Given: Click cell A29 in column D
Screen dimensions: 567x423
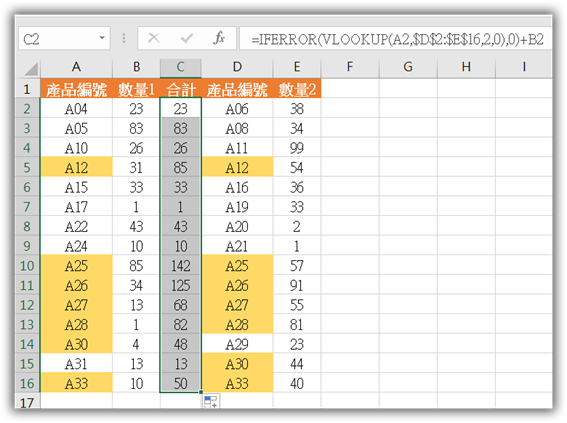Looking at the screenshot, I should (x=237, y=344).
